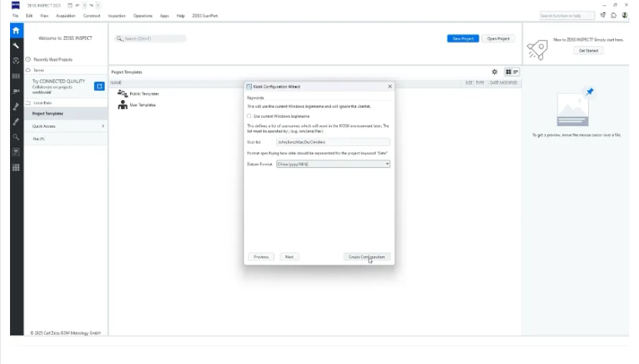Open the Operations menu
The width and height of the screenshot is (639, 364).
[x=143, y=16]
